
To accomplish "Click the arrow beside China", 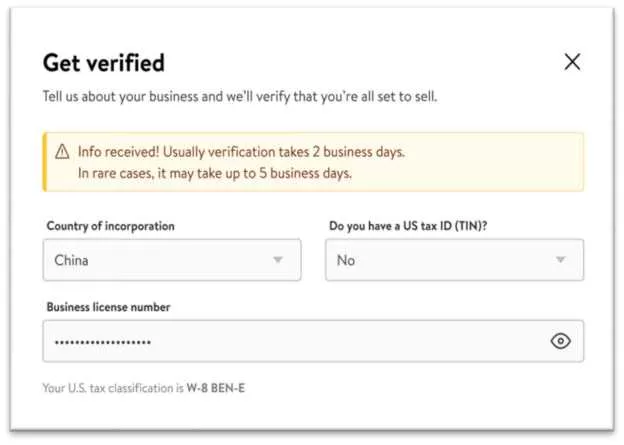I will (278, 260).
